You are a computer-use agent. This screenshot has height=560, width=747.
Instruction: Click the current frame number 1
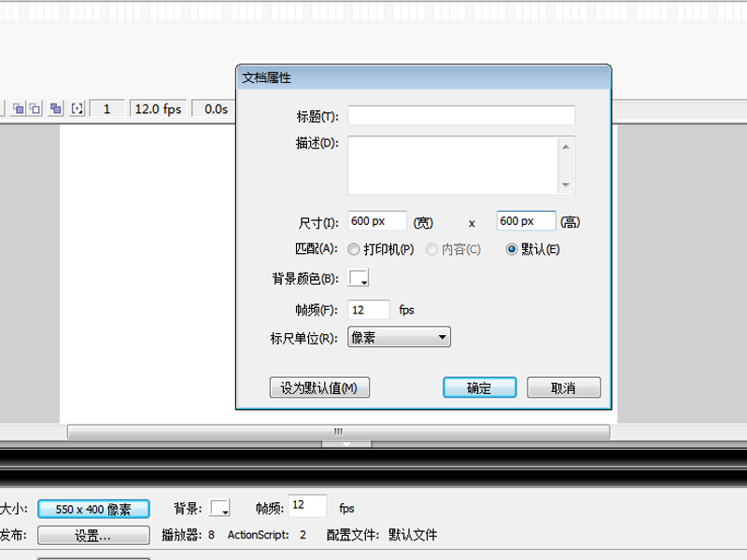107,109
